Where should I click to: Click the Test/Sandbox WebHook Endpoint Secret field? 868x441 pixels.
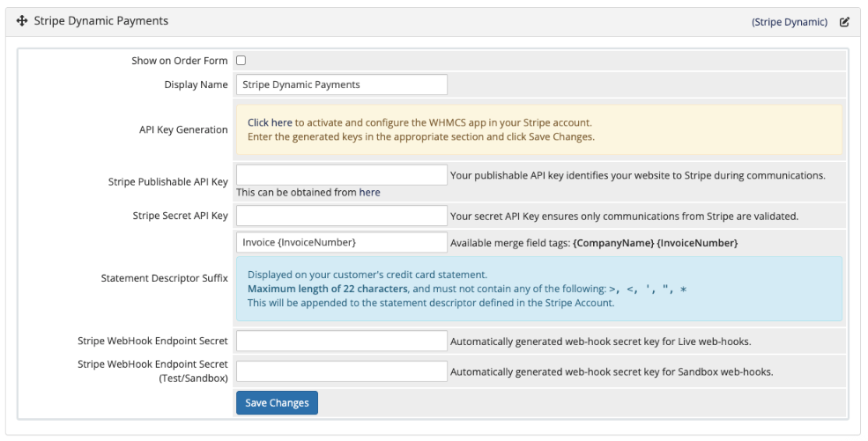(342, 371)
